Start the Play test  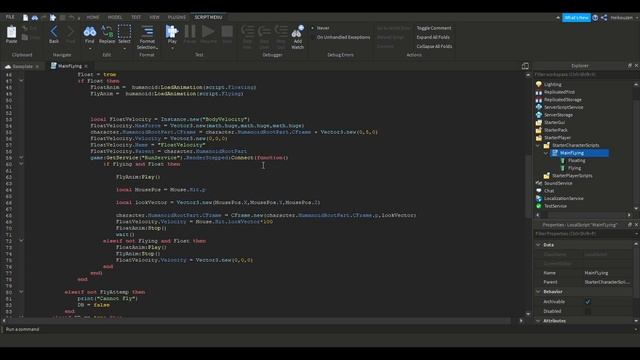coord(172,31)
